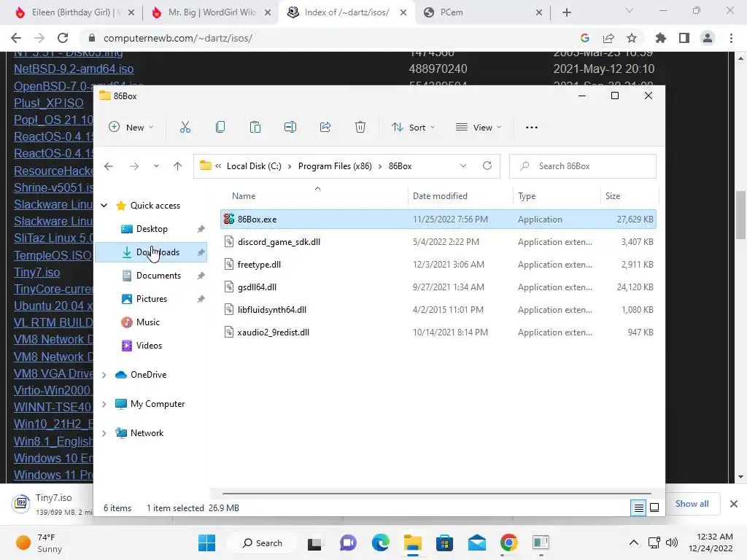The image size is (747, 560).
Task: Switch to the PCem tab
Action: click(x=482, y=12)
